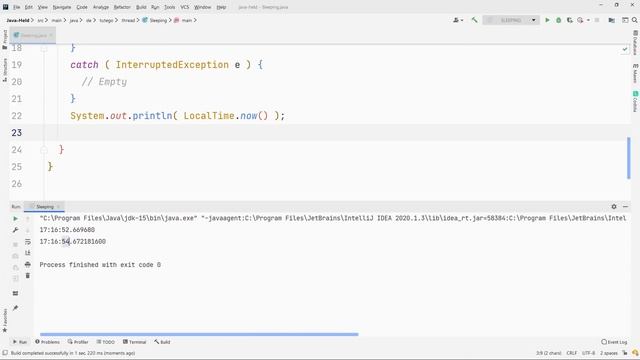Collapse code block at line 24 fold marker

pos(44,150)
